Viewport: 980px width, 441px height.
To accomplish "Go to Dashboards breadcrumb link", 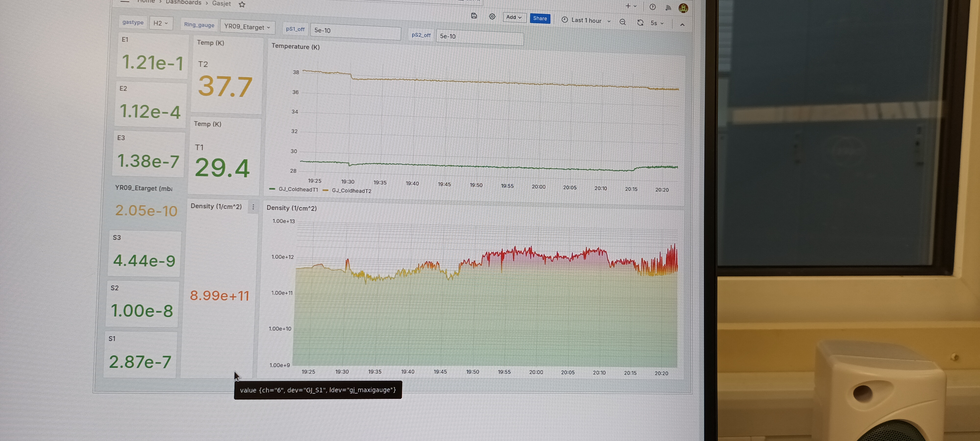I will [183, 3].
